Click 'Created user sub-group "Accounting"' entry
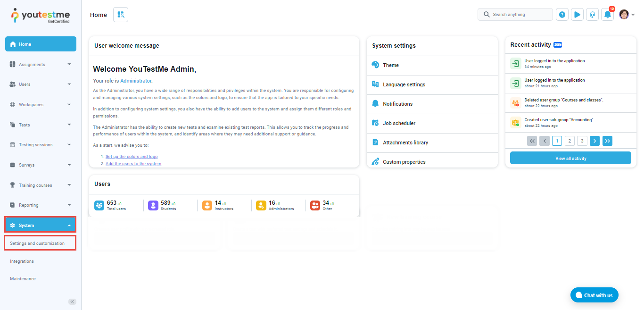Viewport: 644px width, 310px height. [x=559, y=120]
